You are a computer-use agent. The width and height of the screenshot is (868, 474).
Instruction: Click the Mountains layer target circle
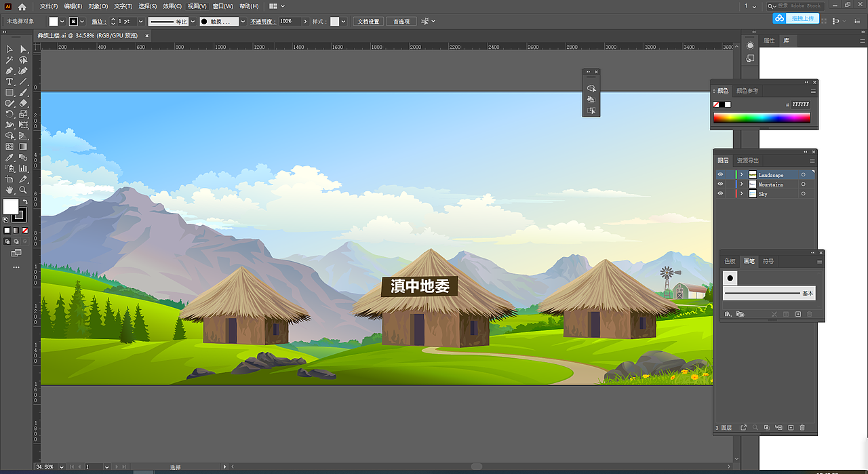coord(804,184)
